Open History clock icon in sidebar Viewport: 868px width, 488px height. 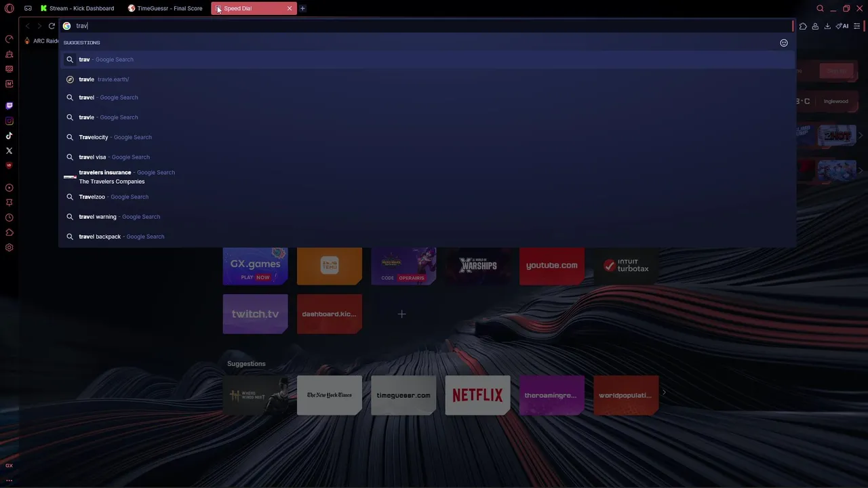9,218
